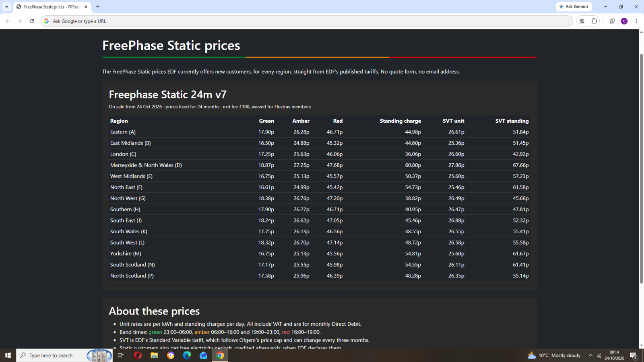
Task: Click North Scotland (P) red rate 46.39p
Action: tap(335, 276)
